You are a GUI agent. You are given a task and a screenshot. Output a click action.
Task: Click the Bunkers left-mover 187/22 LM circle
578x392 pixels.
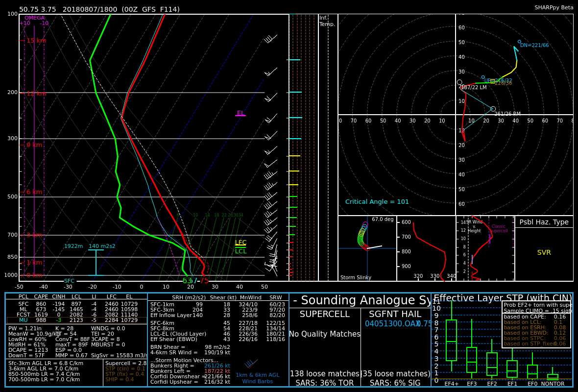tap(459, 82)
